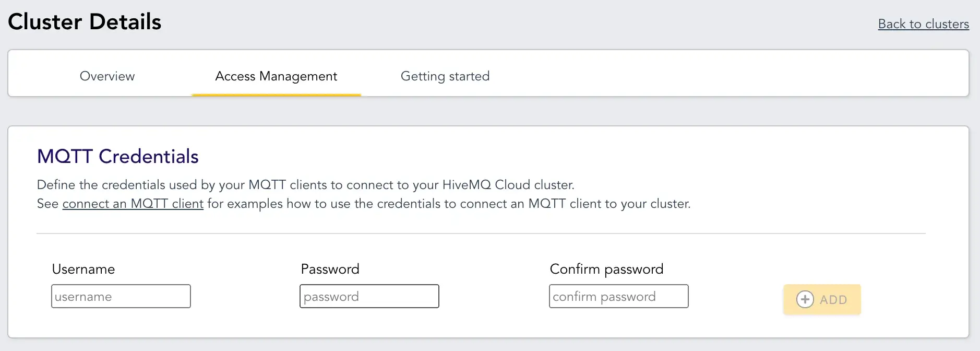Open the Overview tab
This screenshot has height=351, width=980.
click(107, 76)
